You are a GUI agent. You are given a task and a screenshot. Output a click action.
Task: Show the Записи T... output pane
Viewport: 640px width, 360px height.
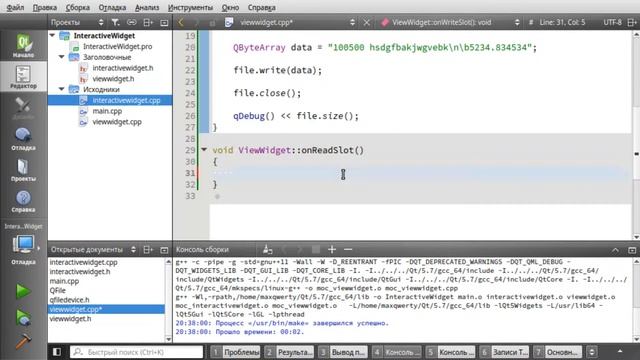pos(504,351)
